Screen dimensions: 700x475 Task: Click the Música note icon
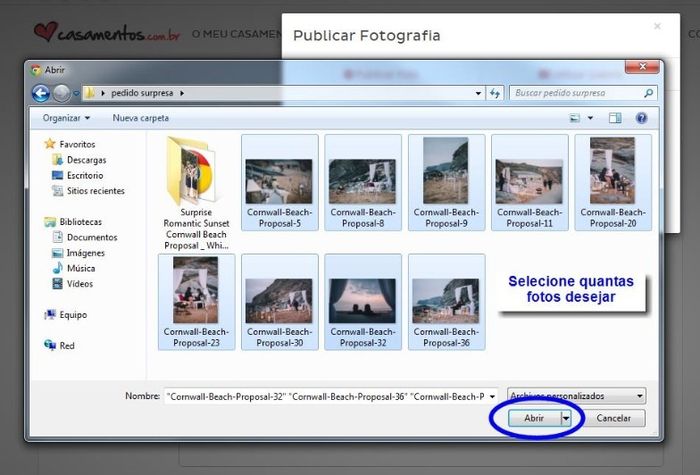[57, 268]
